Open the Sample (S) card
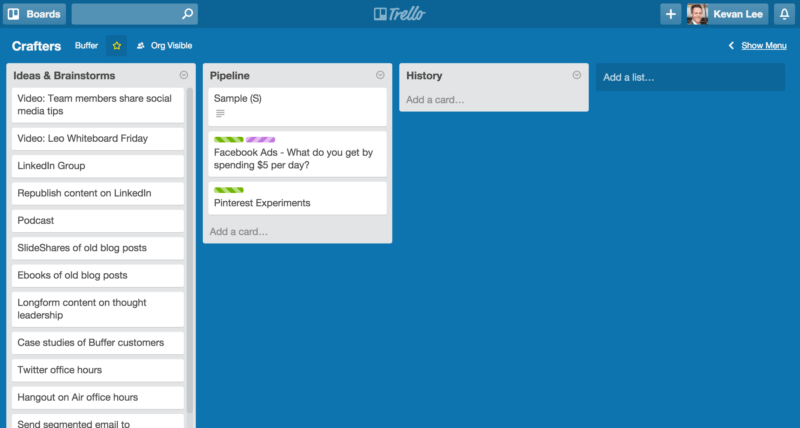The image size is (800, 428). (x=297, y=107)
